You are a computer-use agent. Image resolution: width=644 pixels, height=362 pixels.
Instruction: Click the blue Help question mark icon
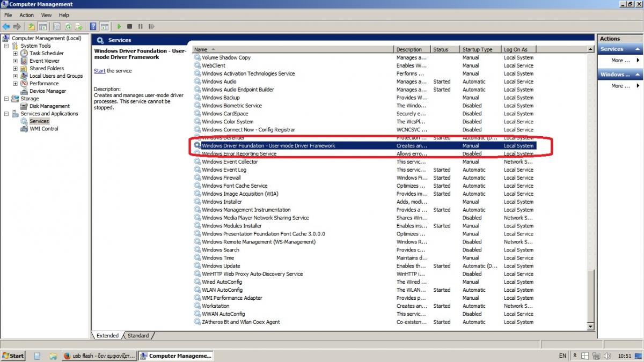(93, 26)
